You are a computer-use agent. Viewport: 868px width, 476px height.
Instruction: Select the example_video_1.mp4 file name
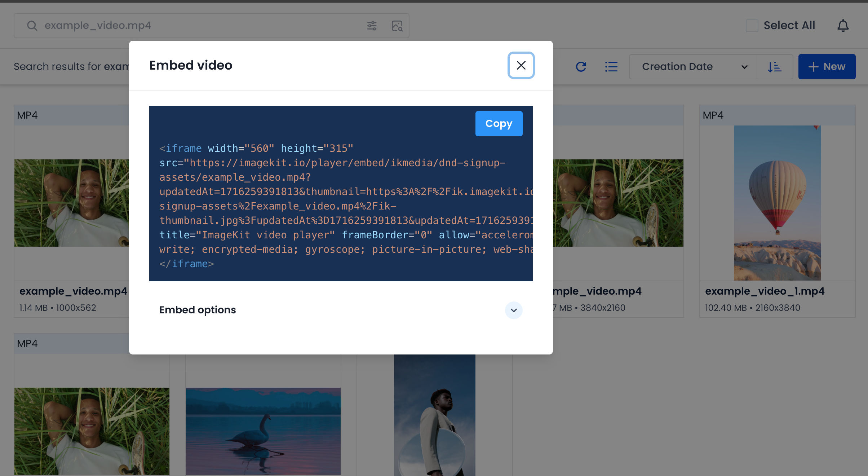pos(765,291)
